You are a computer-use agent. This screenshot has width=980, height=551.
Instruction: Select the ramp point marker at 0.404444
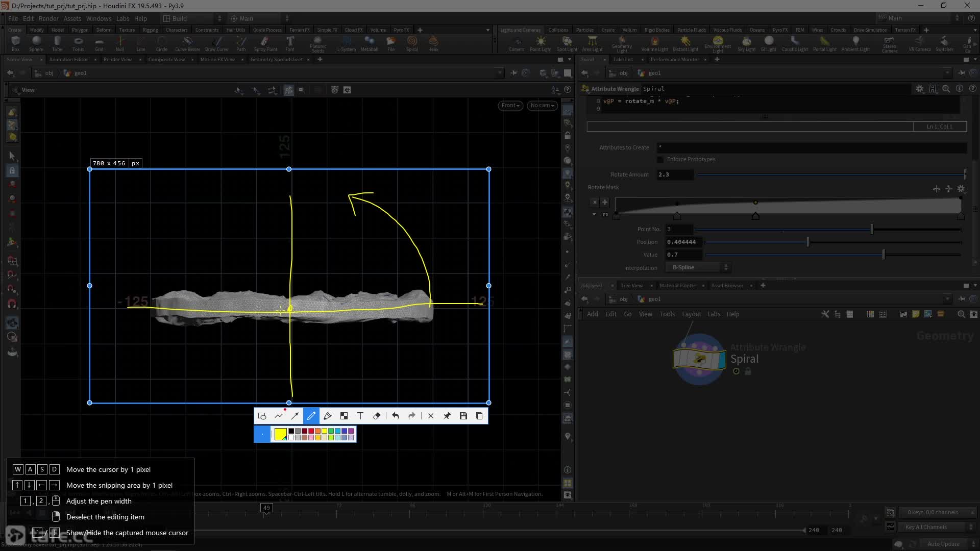[x=755, y=216]
